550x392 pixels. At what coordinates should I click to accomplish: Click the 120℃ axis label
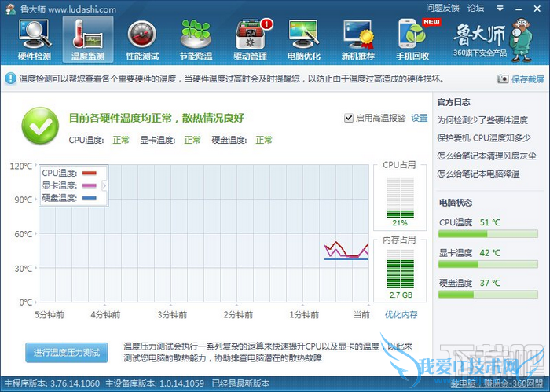tap(21, 166)
